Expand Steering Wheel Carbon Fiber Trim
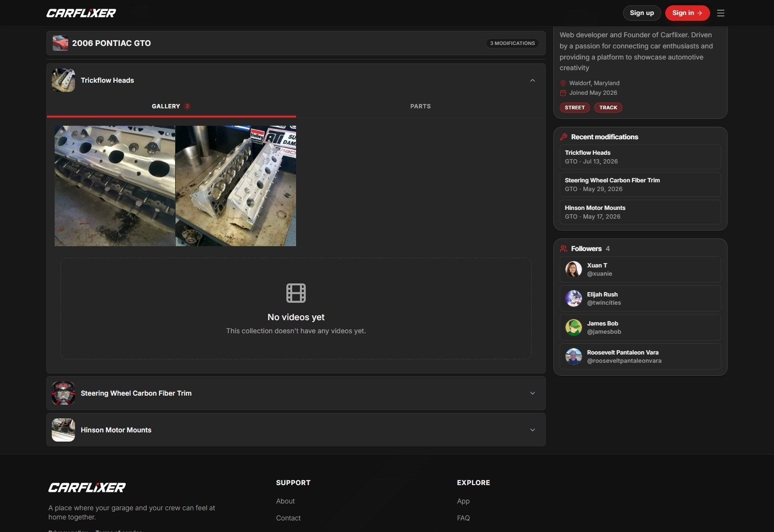The width and height of the screenshot is (774, 532). click(x=532, y=393)
